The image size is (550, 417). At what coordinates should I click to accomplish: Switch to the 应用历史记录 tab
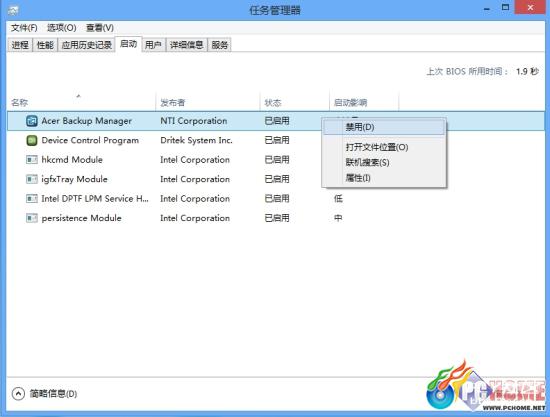[x=87, y=45]
